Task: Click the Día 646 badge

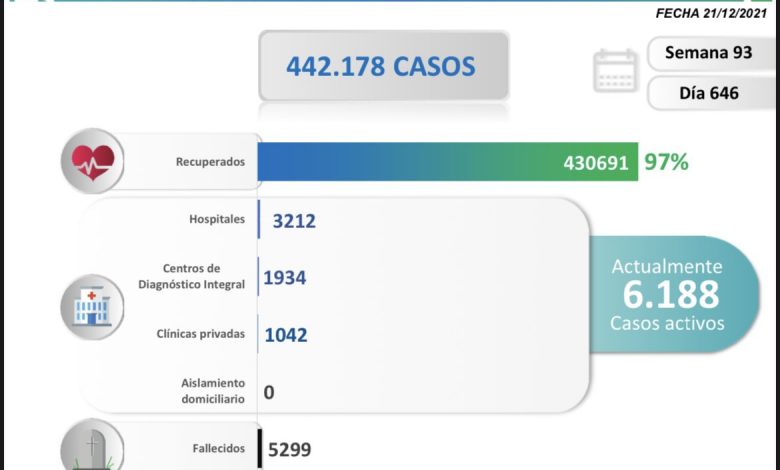Action: tap(710, 93)
